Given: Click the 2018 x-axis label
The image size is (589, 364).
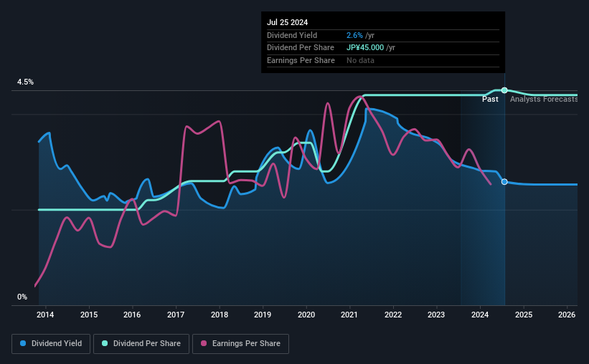Looking at the screenshot, I should point(220,315).
